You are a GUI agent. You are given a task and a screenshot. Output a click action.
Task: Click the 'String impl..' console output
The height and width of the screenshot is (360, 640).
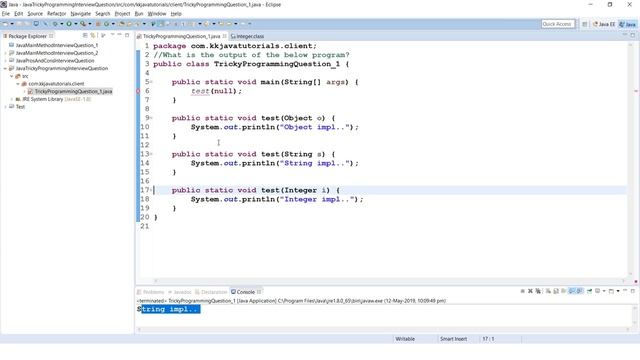click(x=169, y=309)
